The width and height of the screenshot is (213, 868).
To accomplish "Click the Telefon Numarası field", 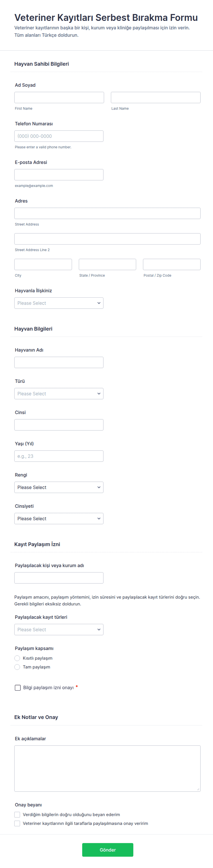I will pyautogui.click(x=59, y=136).
